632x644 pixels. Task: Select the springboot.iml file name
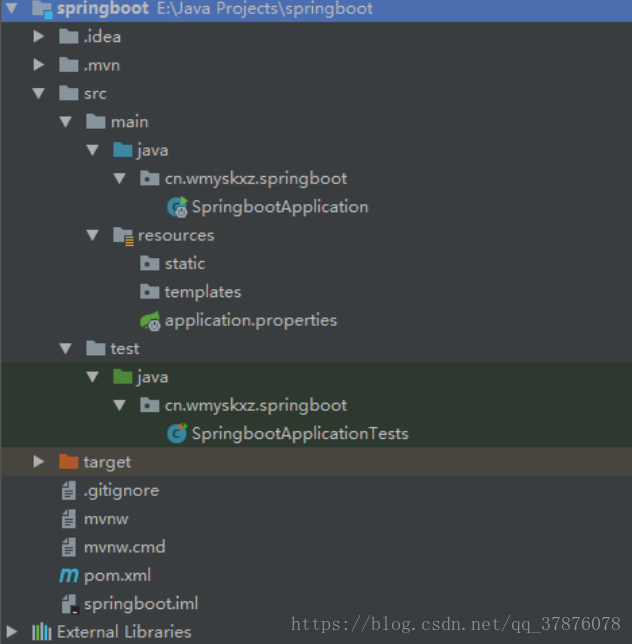tap(141, 604)
